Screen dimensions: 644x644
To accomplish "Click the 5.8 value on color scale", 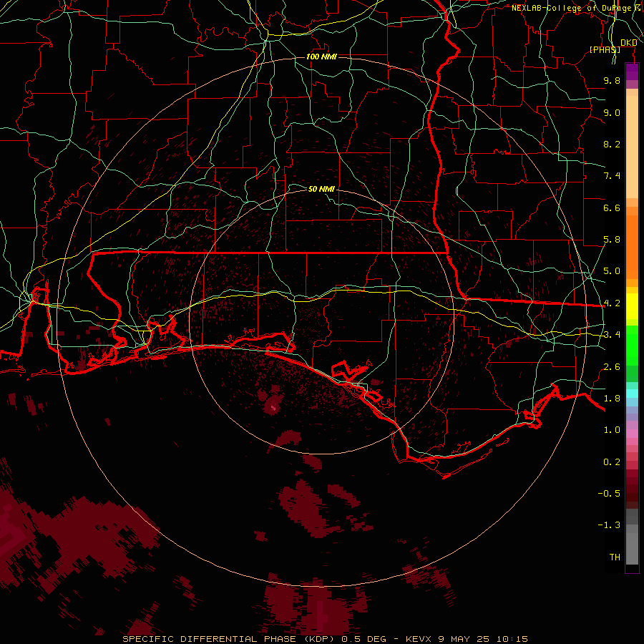I will pyautogui.click(x=612, y=240).
